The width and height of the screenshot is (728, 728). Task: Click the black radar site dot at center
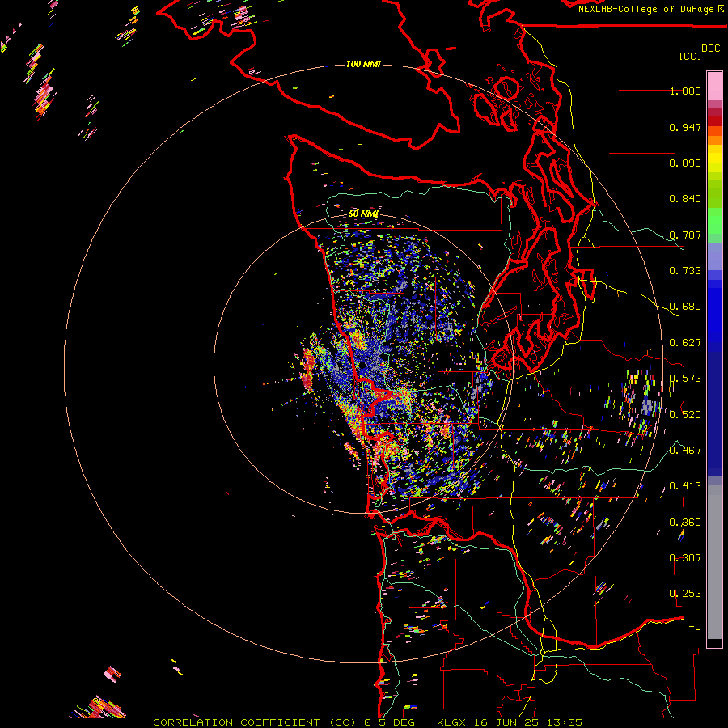pos(362,366)
